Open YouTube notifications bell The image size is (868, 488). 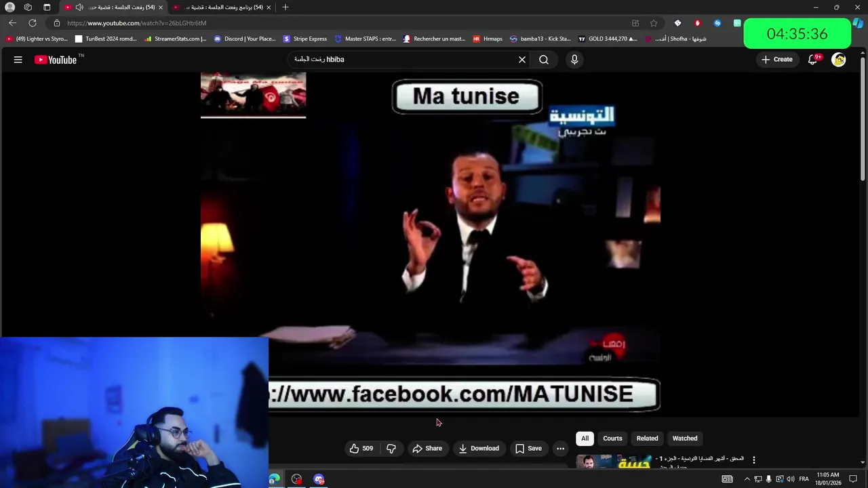812,60
